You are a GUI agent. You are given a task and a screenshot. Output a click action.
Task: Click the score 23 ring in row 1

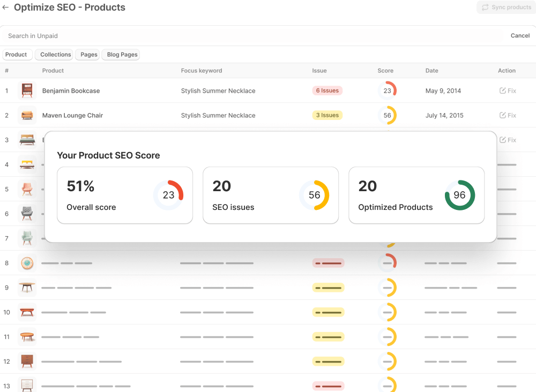tap(388, 91)
